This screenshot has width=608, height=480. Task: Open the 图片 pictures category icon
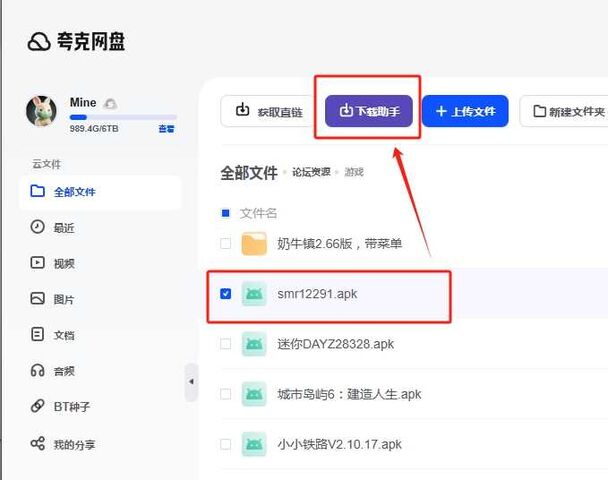(x=38, y=299)
